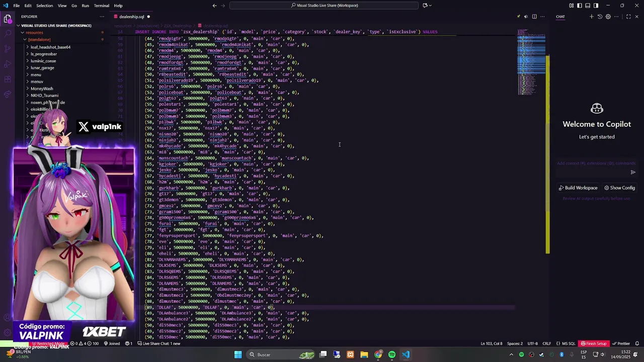Open the Edit menu

pyautogui.click(x=28, y=6)
